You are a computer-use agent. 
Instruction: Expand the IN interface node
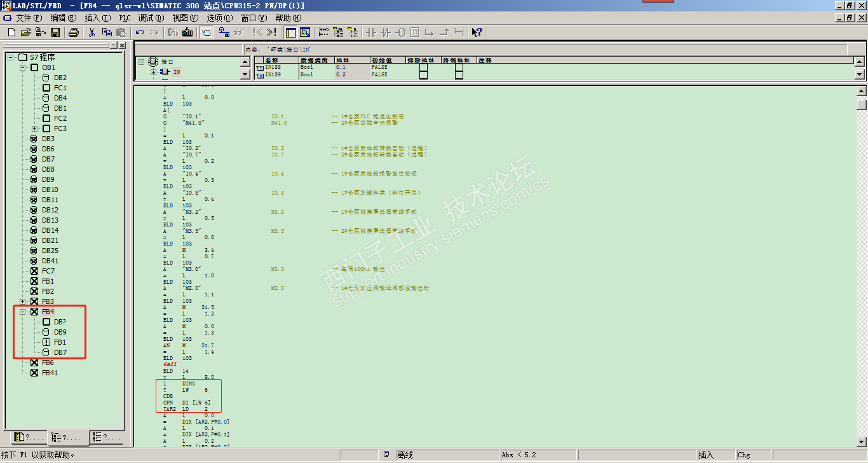[153, 72]
